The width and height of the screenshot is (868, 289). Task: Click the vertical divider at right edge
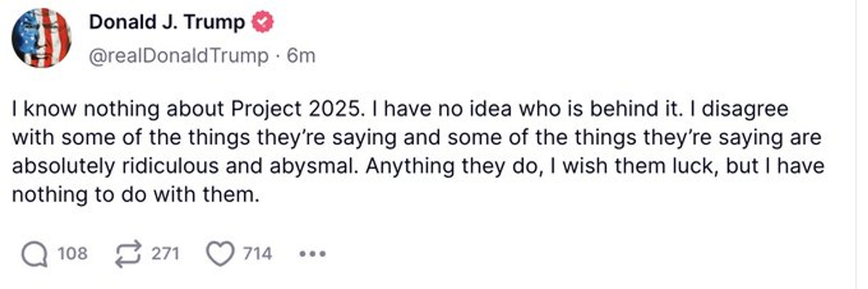click(856, 144)
